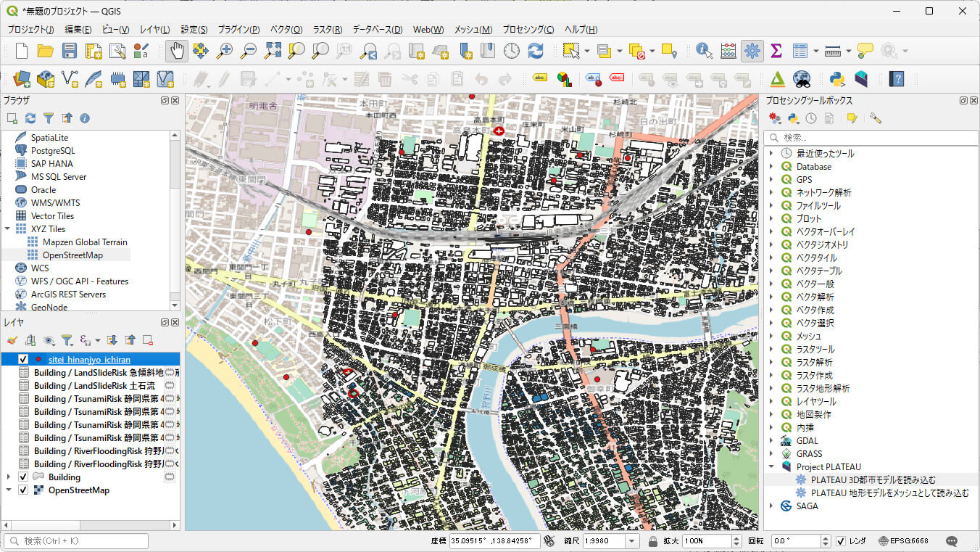This screenshot has width=980, height=552.
Task: Toggle the Building group checkbox
Action: pyautogui.click(x=23, y=477)
